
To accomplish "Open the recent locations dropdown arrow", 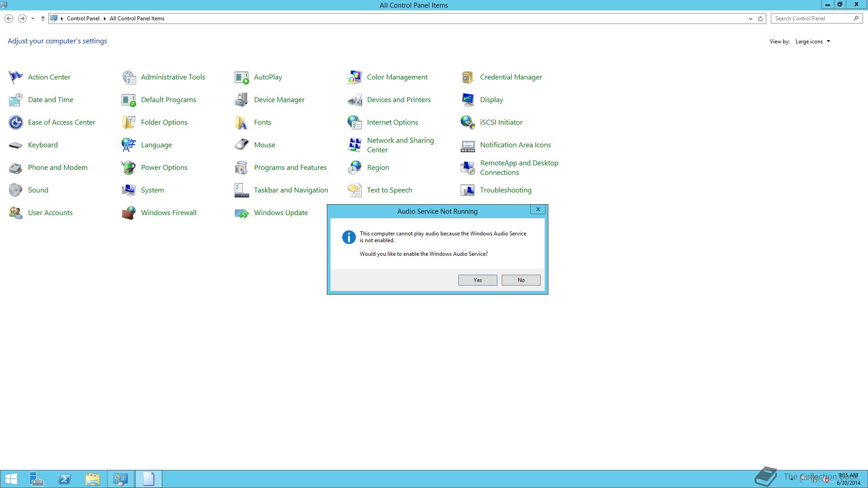I will 33,19.
